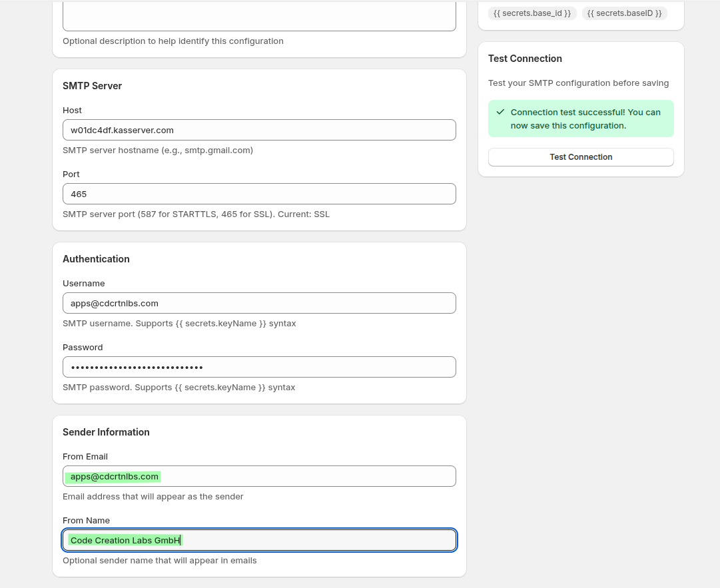
Task: Click the "From Name" field label
Action: (x=86, y=520)
